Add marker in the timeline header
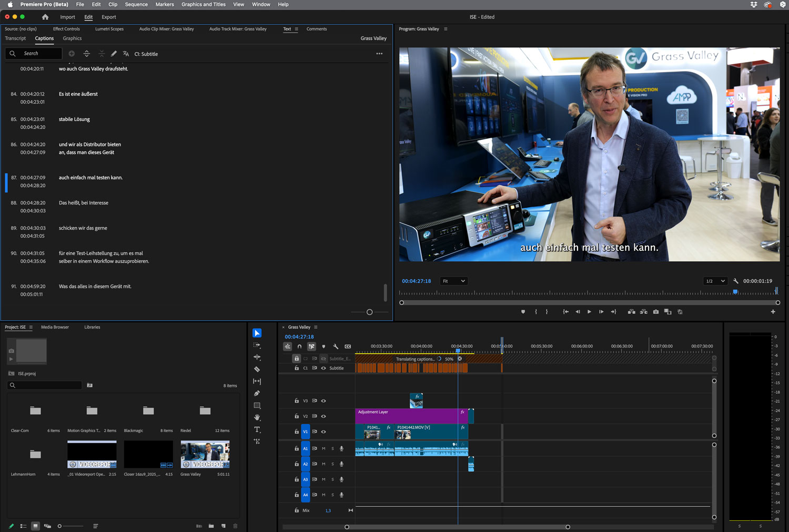 click(323, 346)
